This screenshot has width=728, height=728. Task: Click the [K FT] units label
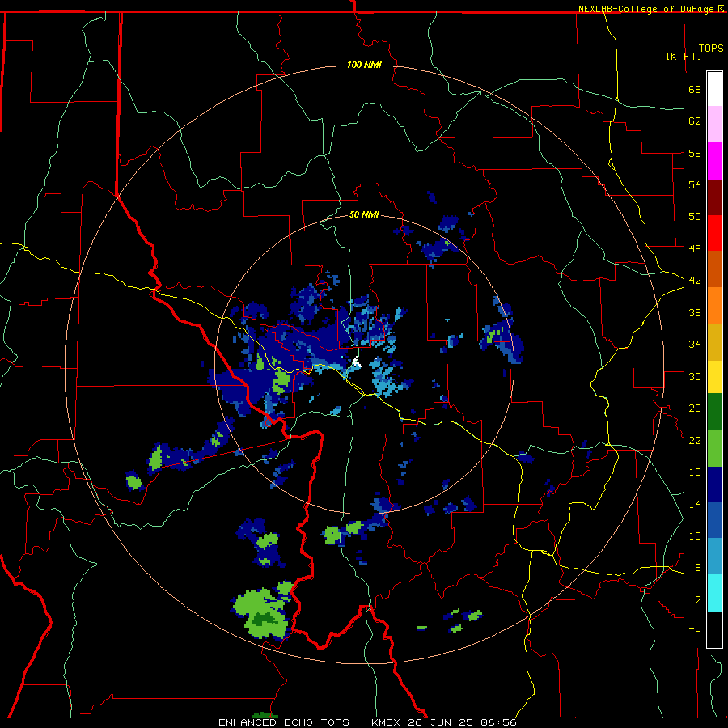pos(684,56)
